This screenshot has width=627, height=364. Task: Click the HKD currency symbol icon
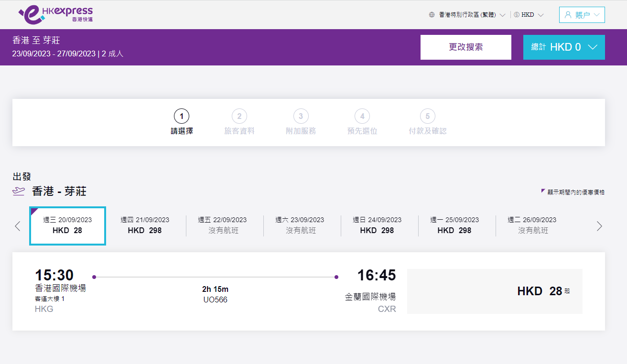(517, 15)
